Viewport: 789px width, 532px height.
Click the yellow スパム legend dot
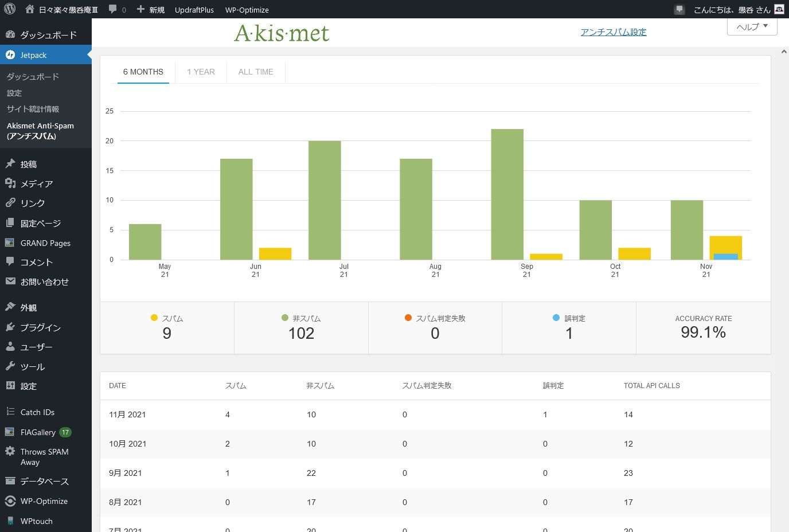pyautogui.click(x=154, y=318)
